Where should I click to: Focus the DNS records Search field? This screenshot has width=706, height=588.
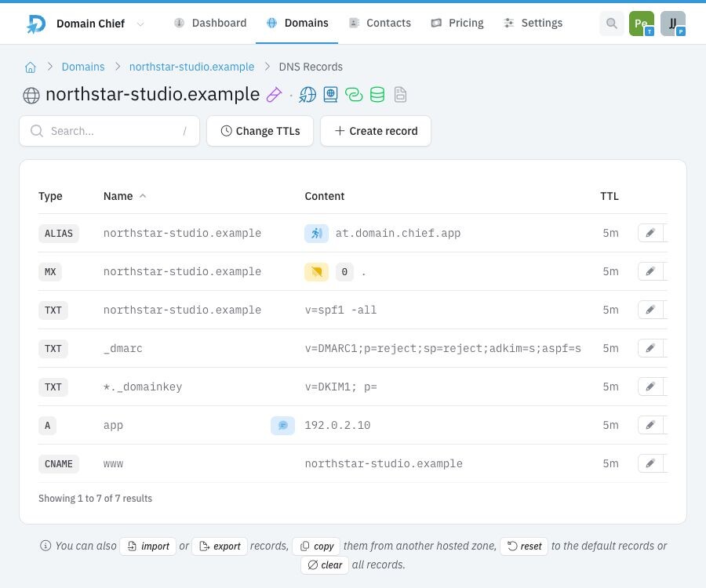click(109, 131)
